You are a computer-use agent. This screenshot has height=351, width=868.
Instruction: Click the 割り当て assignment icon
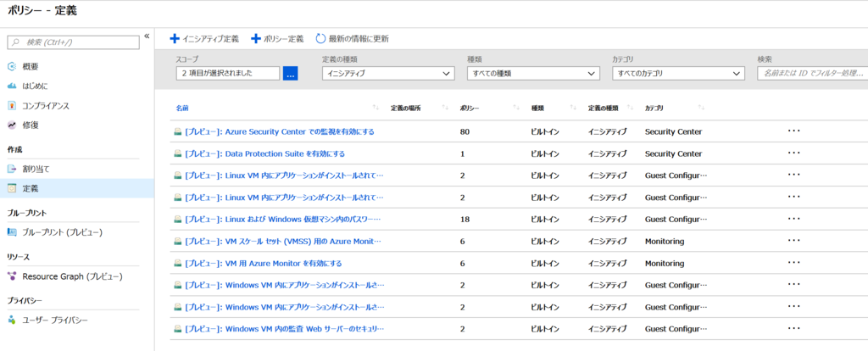[12, 169]
